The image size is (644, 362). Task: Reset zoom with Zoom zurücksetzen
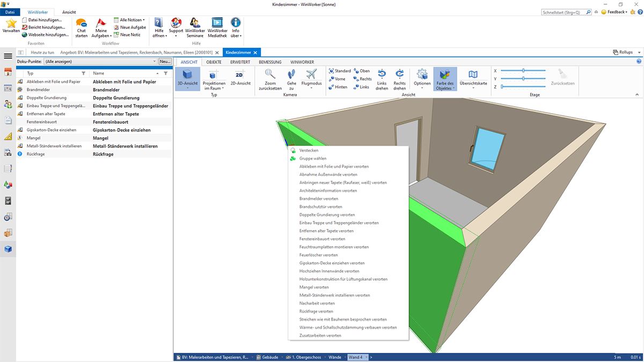(x=270, y=79)
